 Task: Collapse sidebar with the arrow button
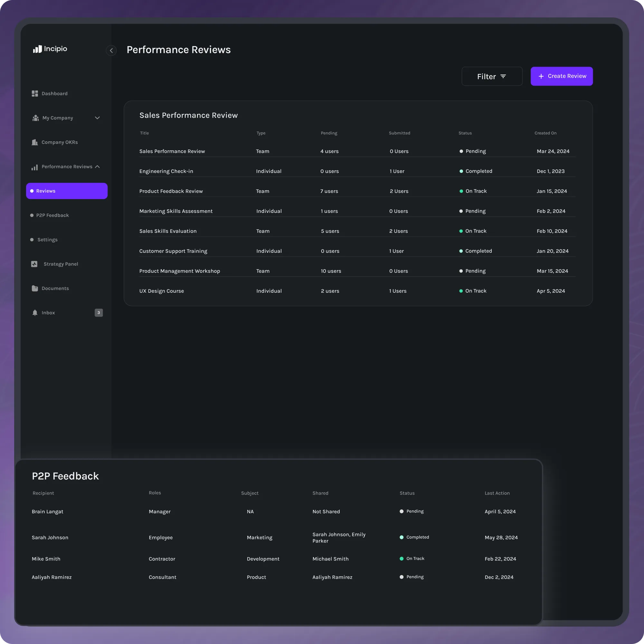pos(111,51)
